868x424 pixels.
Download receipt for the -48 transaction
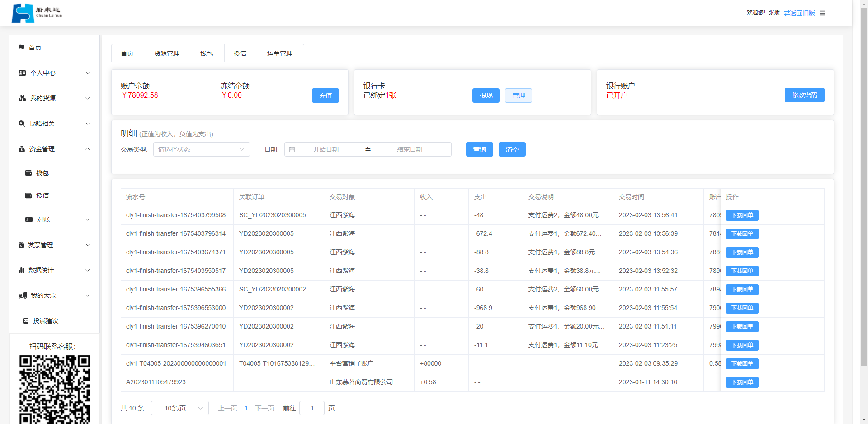742,215
